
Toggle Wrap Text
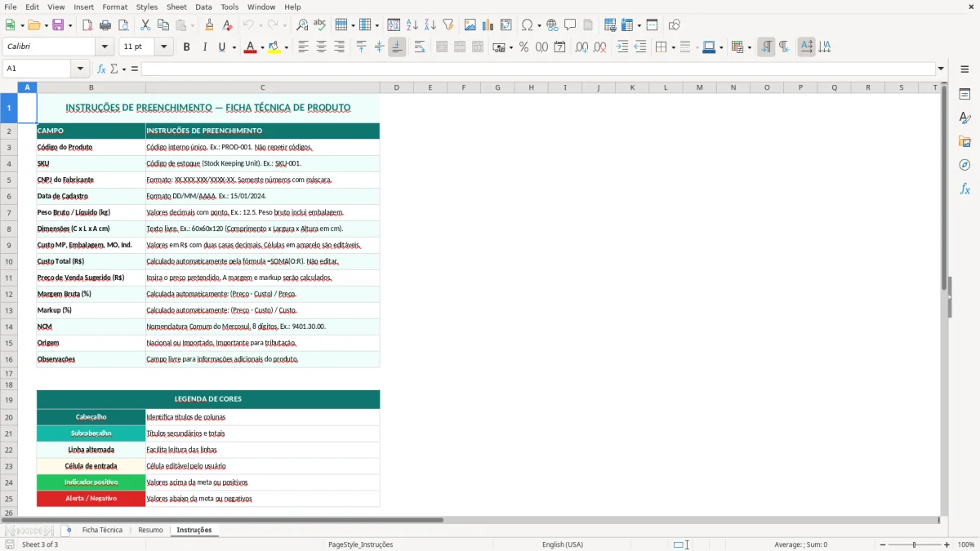[x=420, y=47]
